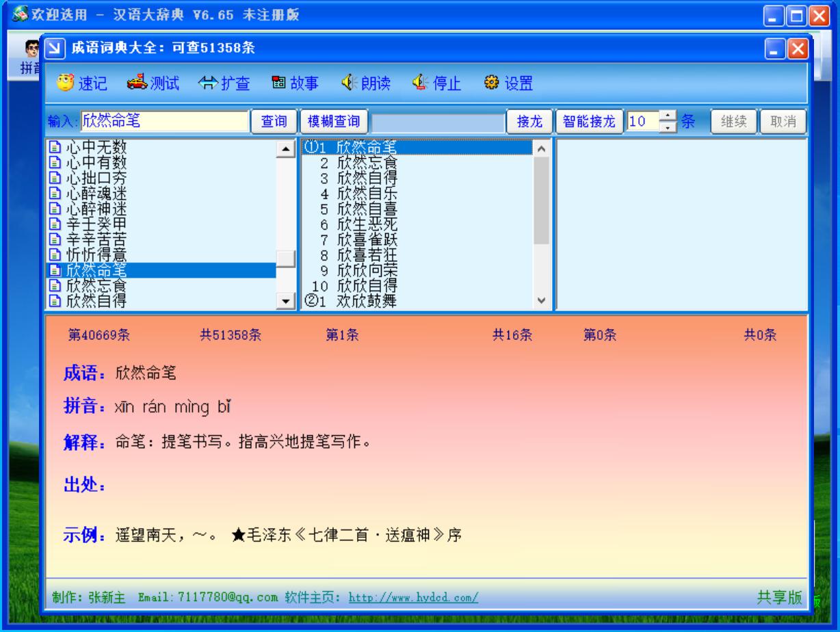Open 设置 settings
The height and width of the screenshot is (632, 840).
pyautogui.click(x=508, y=83)
